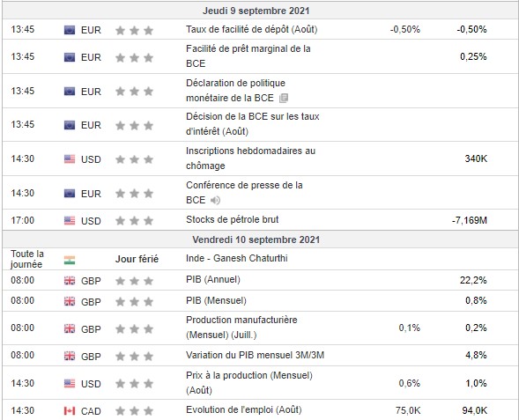Click the EU flag on Taux de facilité de dépôt row
Viewport: 519px width, 420px height.
pos(70,30)
